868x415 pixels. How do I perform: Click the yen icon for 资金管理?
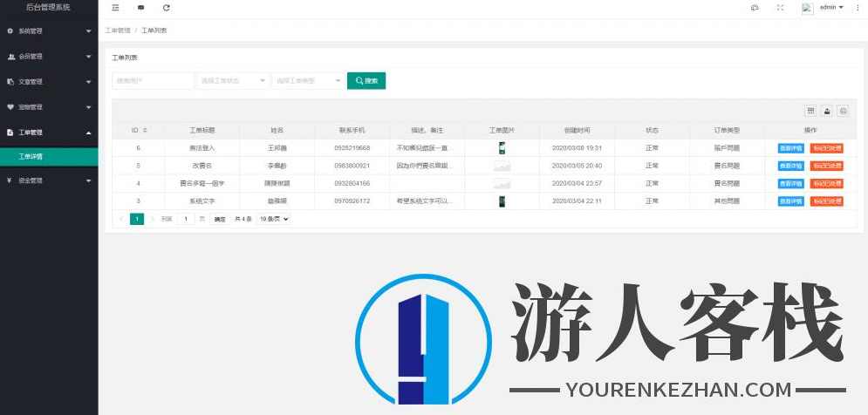click(10, 180)
